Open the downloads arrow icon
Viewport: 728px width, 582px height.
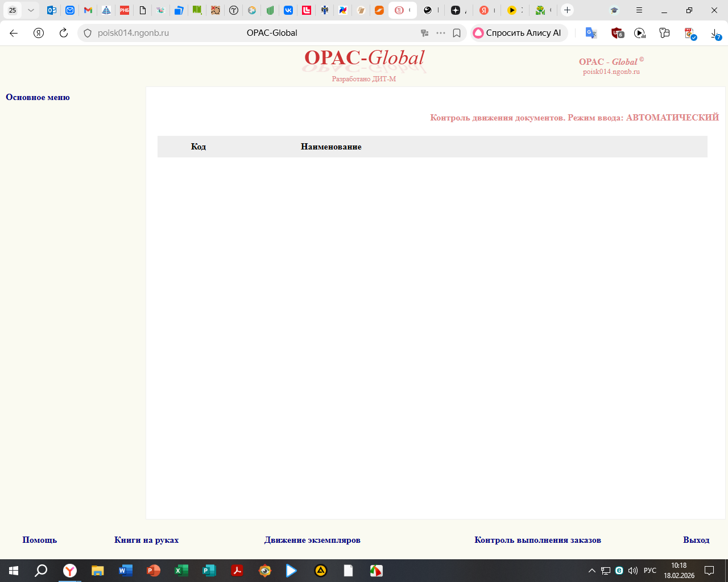[x=715, y=34]
